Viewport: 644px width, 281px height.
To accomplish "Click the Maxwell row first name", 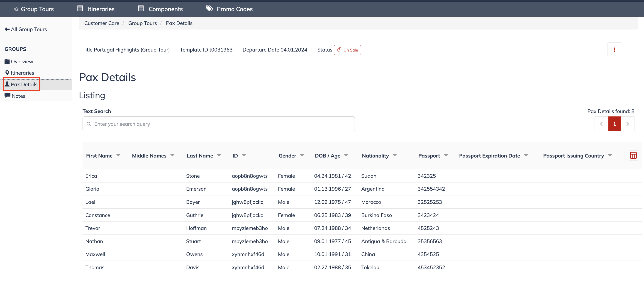I will point(95,254).
